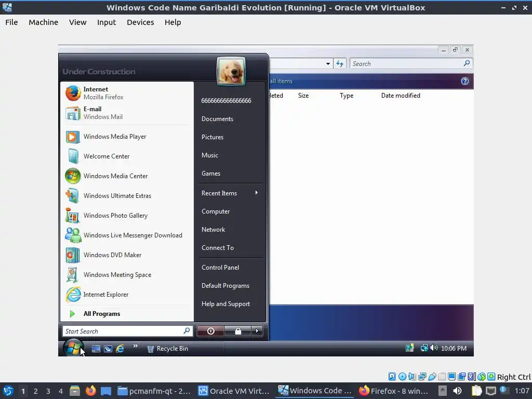Click the VirtualBox network adapters status icon

(x=422, y=376)
